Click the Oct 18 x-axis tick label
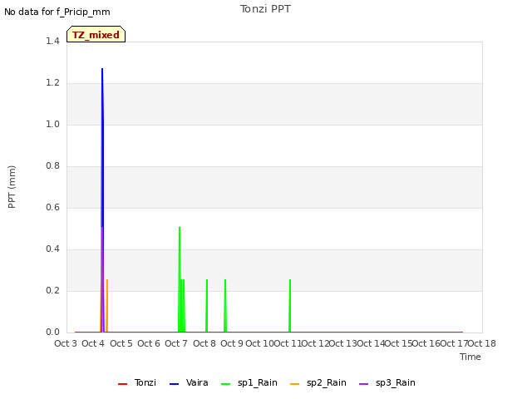The width and height of the screenshot is (532, 399). pos(482,343)
